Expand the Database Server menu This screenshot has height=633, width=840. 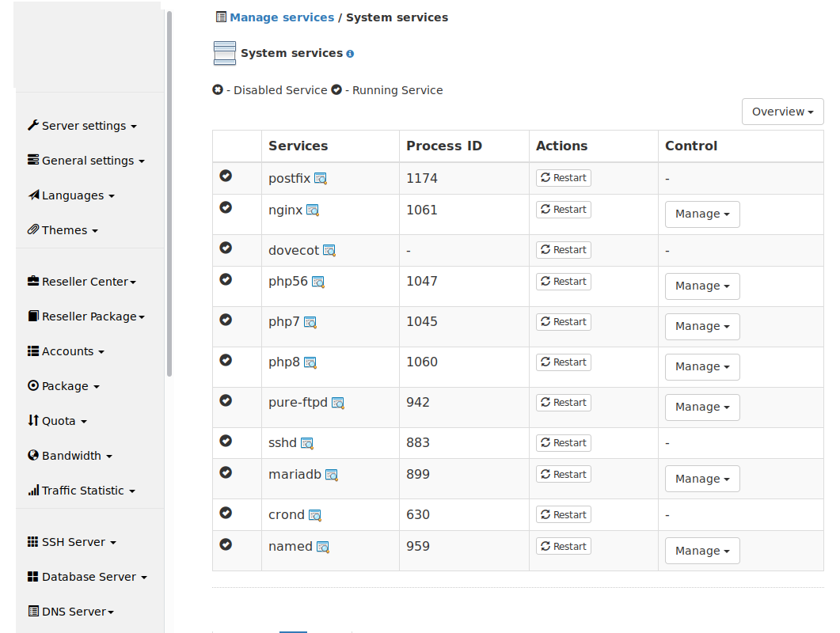pyautogui.click(x=87, y=577)
